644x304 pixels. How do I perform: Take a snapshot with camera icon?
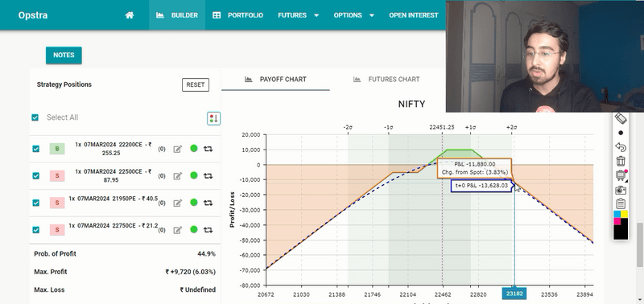coord(621,190)
